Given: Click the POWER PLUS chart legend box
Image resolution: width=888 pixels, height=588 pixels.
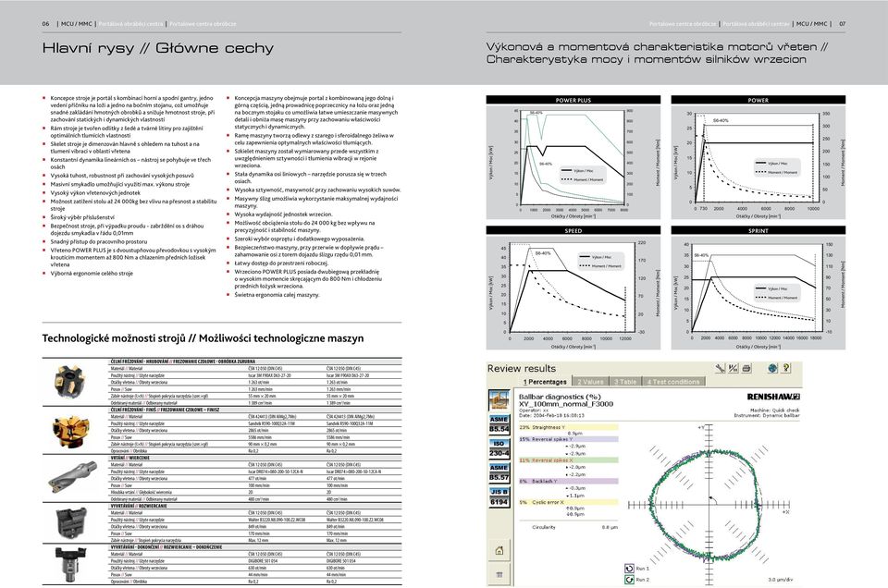Looking at the screenshot, I should tap(583, 175).
